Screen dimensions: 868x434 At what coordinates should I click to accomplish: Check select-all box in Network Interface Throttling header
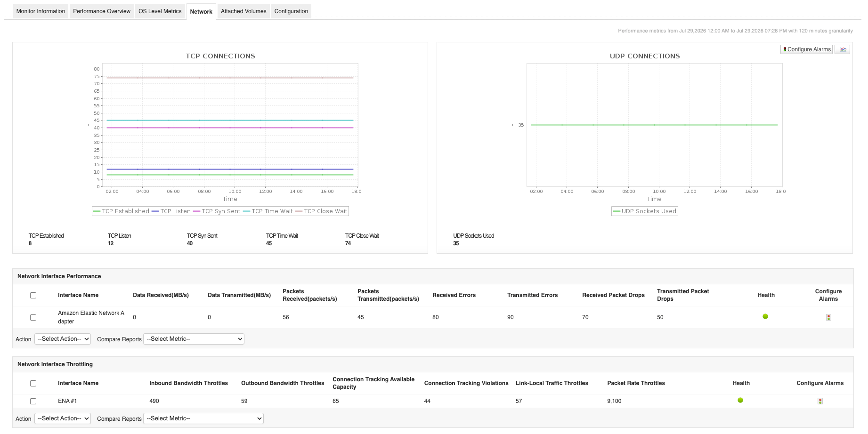(x=33, y=384)
